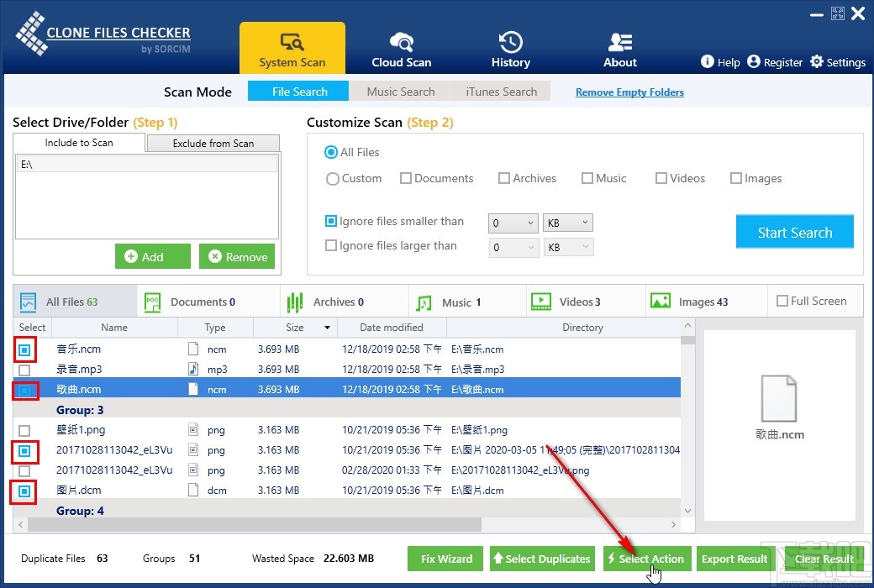Open the smaller-than size value dropdown
The image size is (874, 588).
pos(513,223)
